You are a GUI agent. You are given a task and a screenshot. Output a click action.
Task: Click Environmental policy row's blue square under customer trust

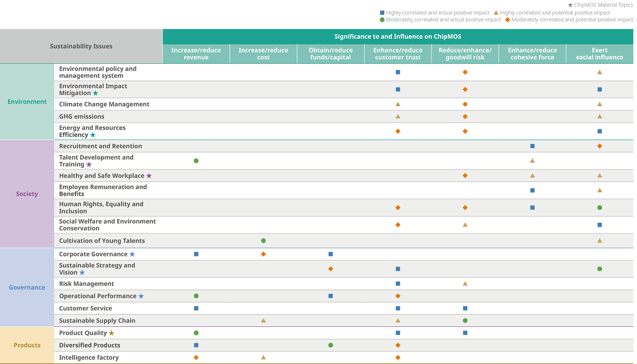[x=398, y=72]
